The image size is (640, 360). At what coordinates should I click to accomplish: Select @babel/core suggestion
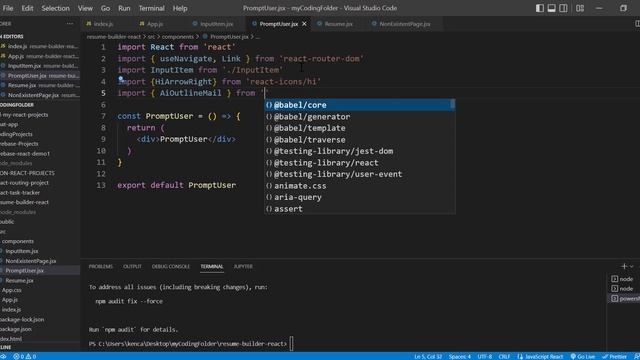[x=360, y=105]
